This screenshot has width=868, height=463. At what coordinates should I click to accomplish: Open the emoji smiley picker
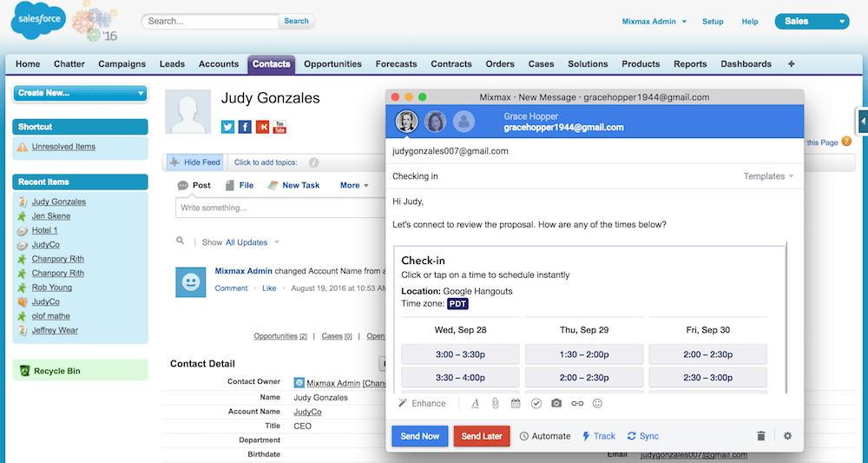point(597,403)
